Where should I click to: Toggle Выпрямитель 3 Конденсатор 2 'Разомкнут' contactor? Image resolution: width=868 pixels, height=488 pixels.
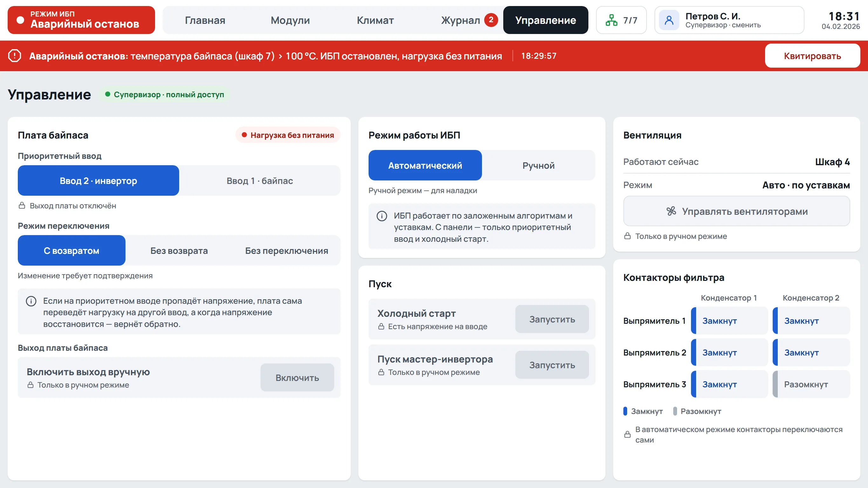811,384
